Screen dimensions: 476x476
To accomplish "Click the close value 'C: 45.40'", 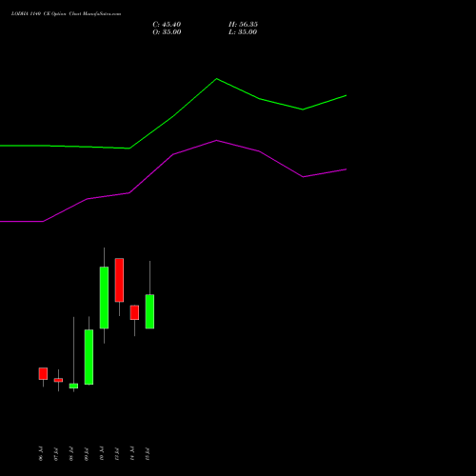I will 167,25.
